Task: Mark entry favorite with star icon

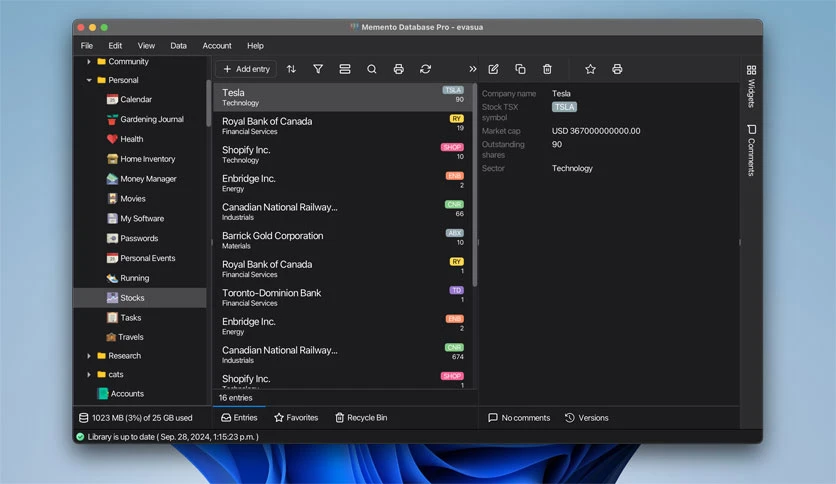Action: tap(590, 69)
